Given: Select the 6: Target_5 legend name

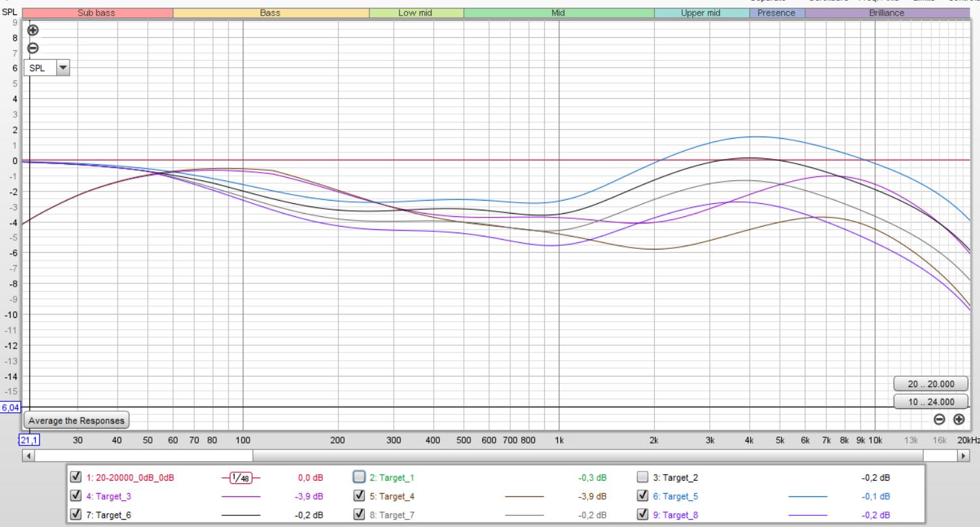Looking at the screenshot, I should tap(675, 496).
